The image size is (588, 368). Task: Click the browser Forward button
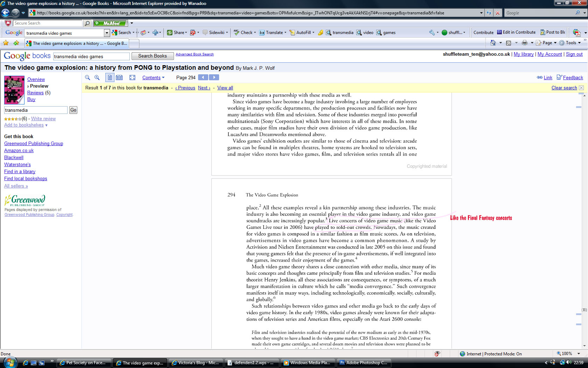(15, 13)
